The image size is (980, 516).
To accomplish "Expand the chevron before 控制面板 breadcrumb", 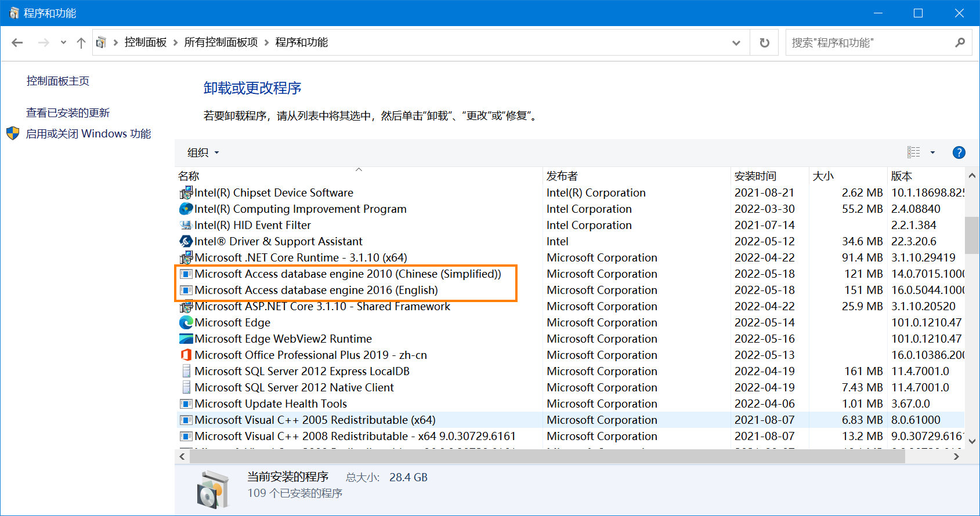I will 115,42.
